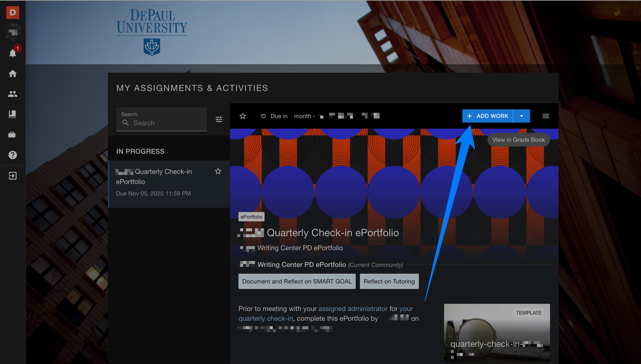Screen dimensions: 641x364
Task: Open the Reflect on Tutoring tab
Action: click(389, 281)
